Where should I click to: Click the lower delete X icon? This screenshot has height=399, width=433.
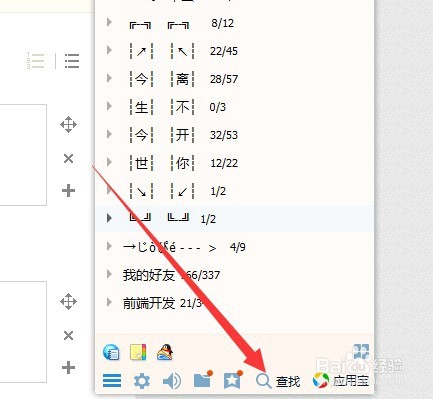(x=68, y=335)
